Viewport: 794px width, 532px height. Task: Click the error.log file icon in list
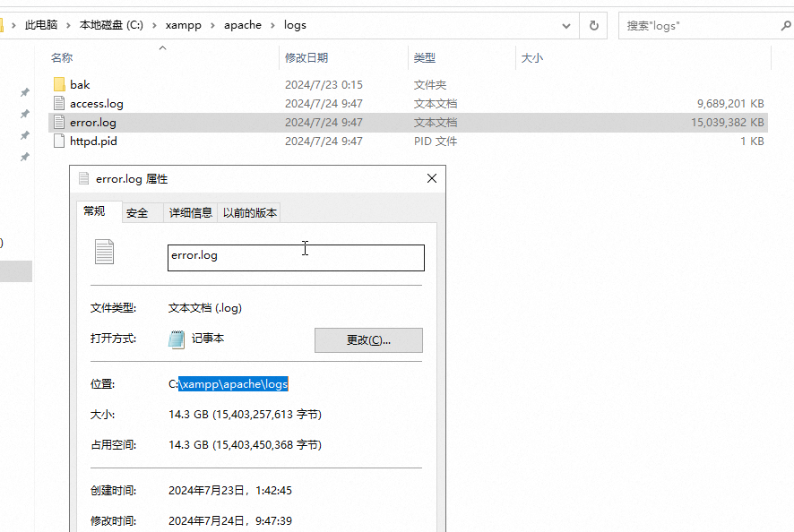(x=59, y=122)
